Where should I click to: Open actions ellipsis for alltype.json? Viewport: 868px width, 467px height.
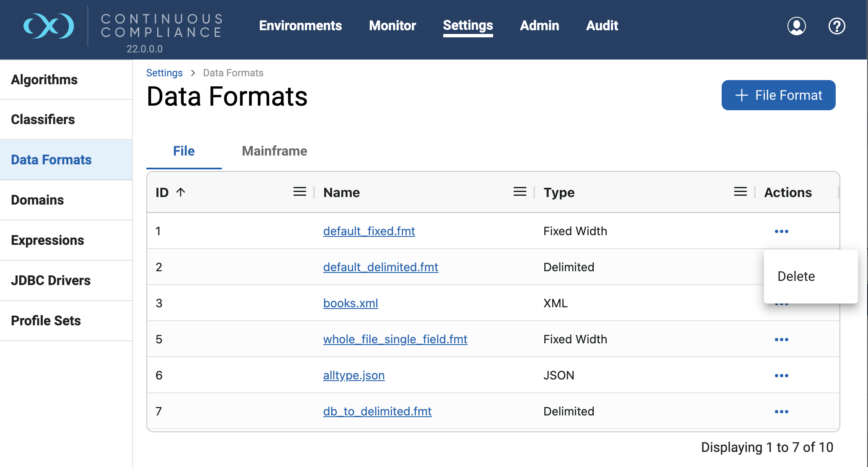point(781,376)
